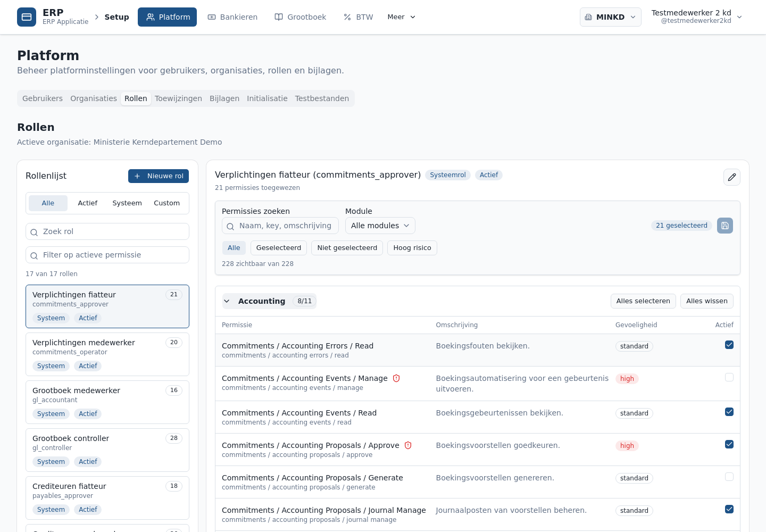Click the high-risk shield icon on Accounting Events Manage
This screenshot has height=532, width=766.
[396, 378]
